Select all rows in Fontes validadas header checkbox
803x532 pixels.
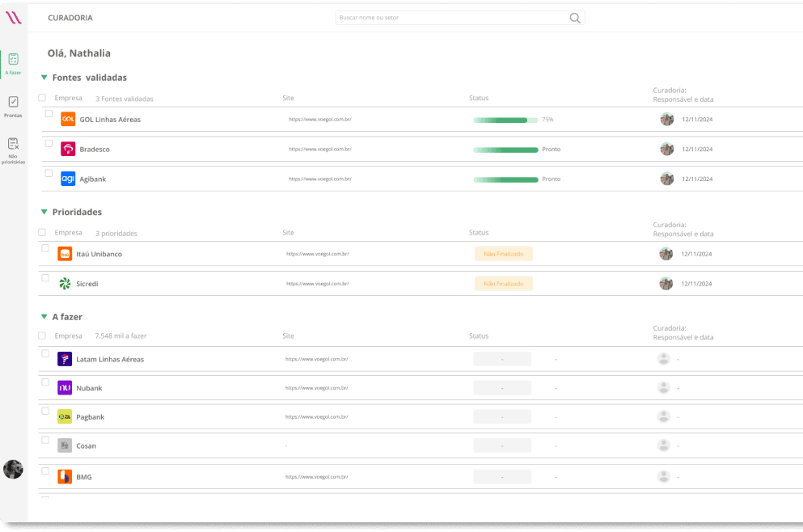(41, 96)
